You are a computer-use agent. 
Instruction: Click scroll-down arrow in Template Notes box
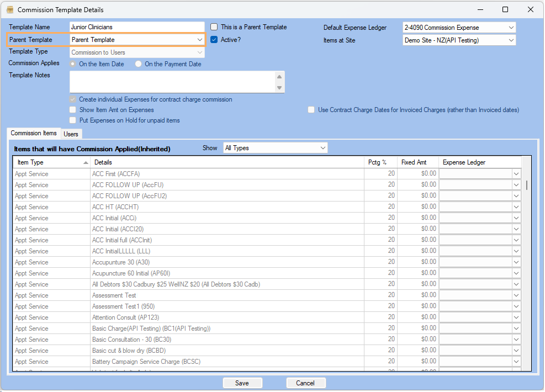point(279,88)
